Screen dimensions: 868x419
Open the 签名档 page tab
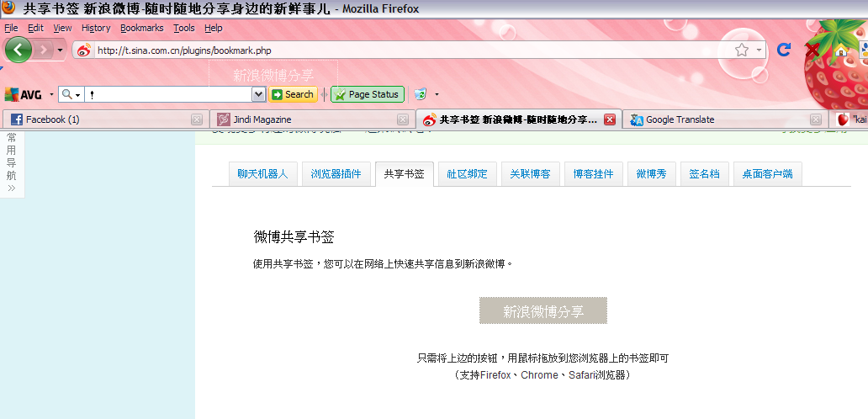tap(705, 174)
